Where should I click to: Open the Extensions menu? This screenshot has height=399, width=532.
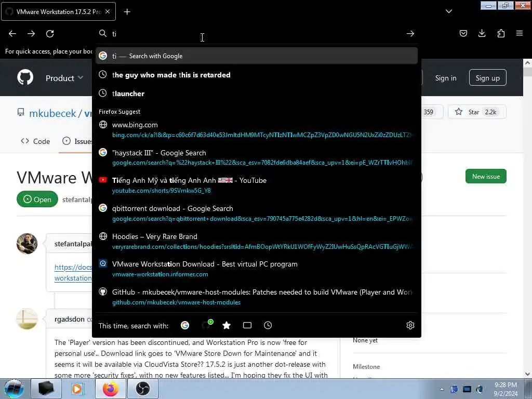pyautogui.click(x=501, y=33)
